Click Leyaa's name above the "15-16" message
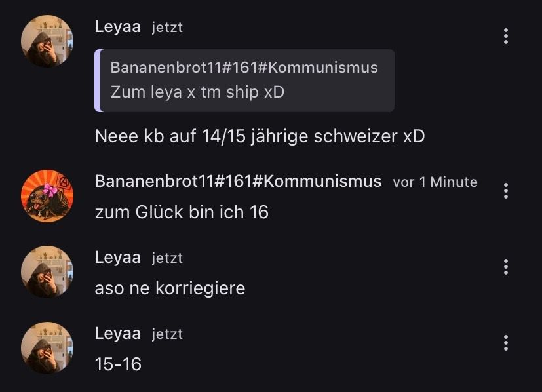This screenshot has width=542, height=392. [118, 334]
